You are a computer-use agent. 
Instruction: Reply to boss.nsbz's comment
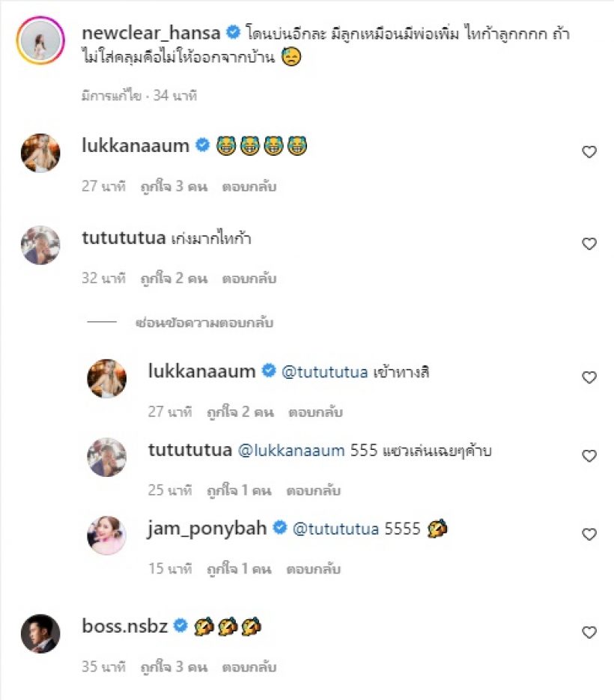point(249,666)
